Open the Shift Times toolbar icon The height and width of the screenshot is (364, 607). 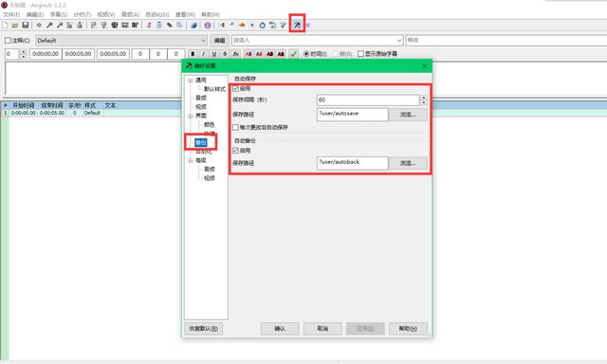pos(222,26)
